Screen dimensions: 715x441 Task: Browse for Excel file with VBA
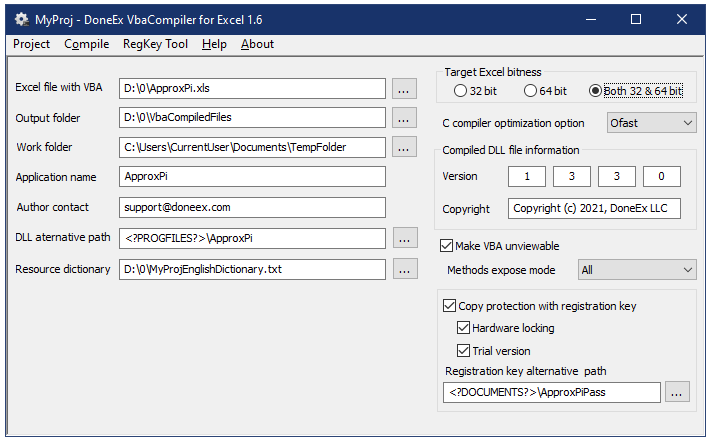click(404, 88)
